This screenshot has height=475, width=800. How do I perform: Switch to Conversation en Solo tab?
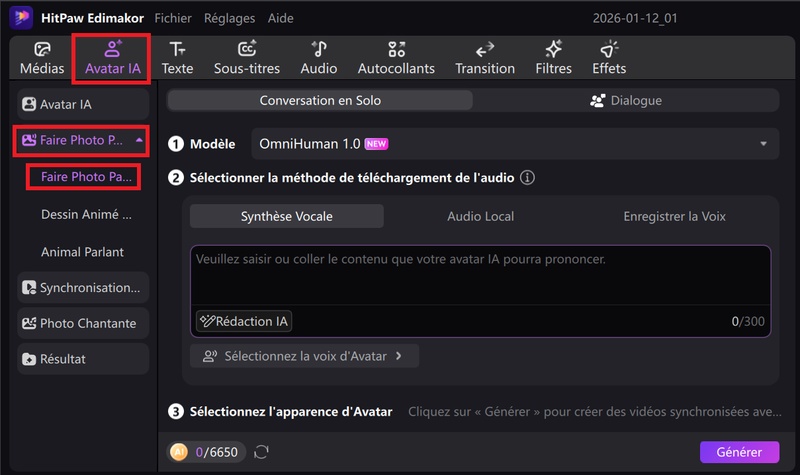click(x=320, y=101)
